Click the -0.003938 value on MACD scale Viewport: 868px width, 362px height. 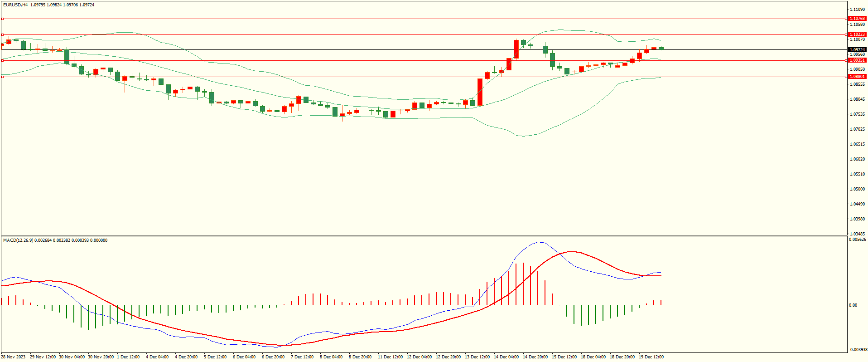click(858, 350)
